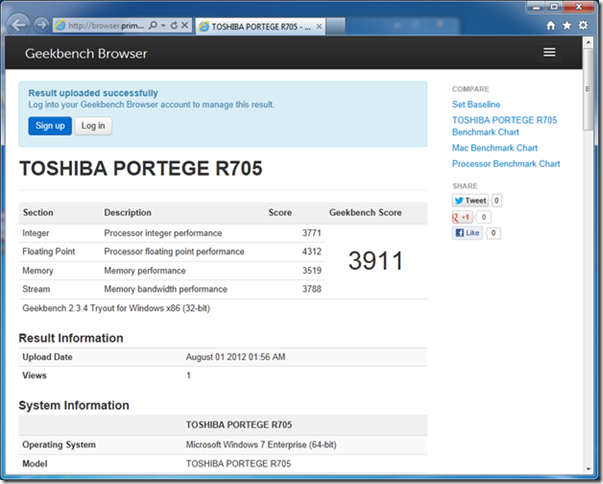Viewport: 603px width, 484px height.
Task: Click the Tweet count bubble
Action: [x=496, y=201]
